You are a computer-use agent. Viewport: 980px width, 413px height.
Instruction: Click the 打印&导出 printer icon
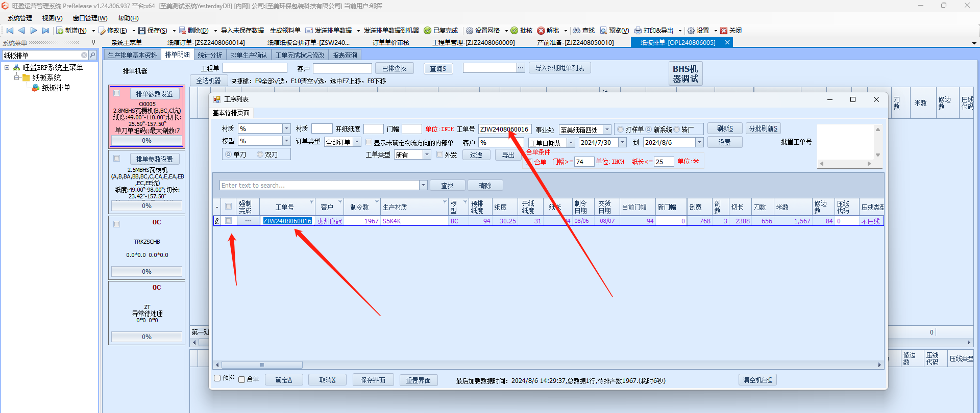point(638,31)
